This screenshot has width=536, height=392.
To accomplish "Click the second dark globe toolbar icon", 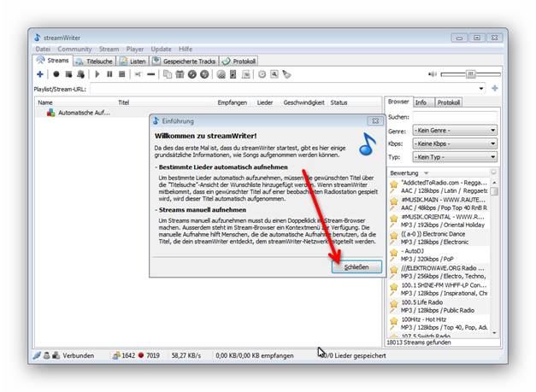I will tap(204, 74).
